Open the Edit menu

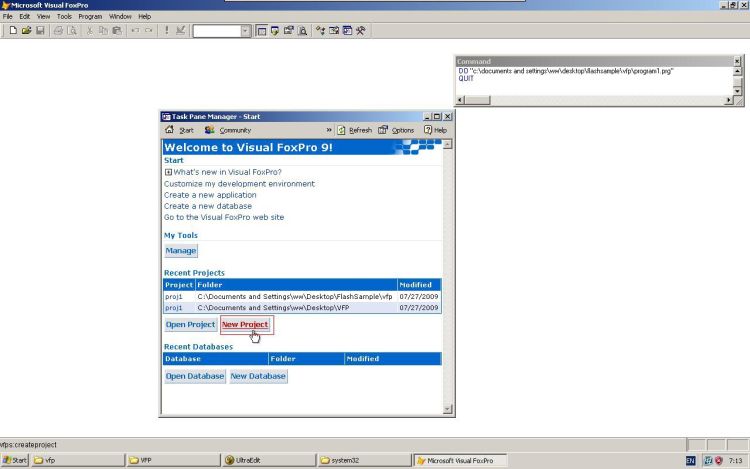[24, 16]
